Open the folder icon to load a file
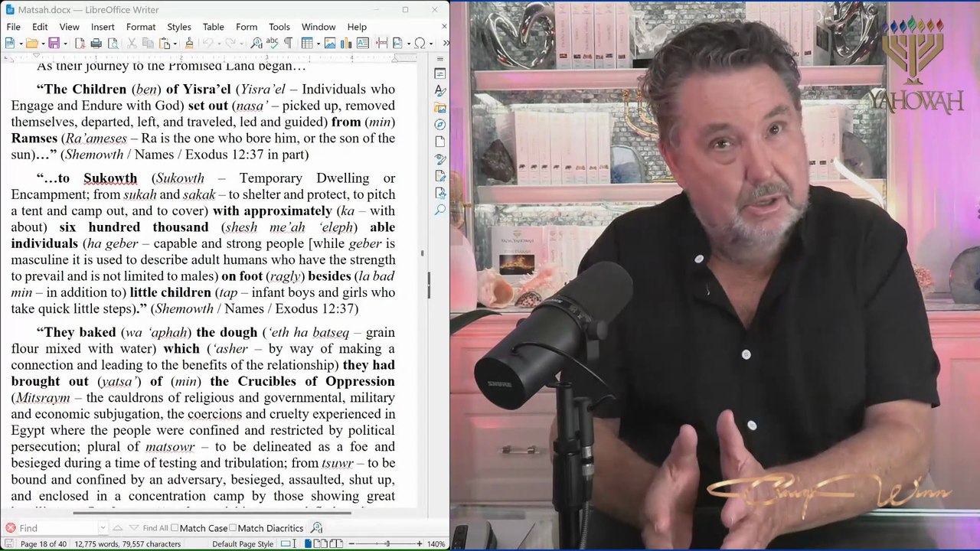Screen dimensions: 980x551 31,44
